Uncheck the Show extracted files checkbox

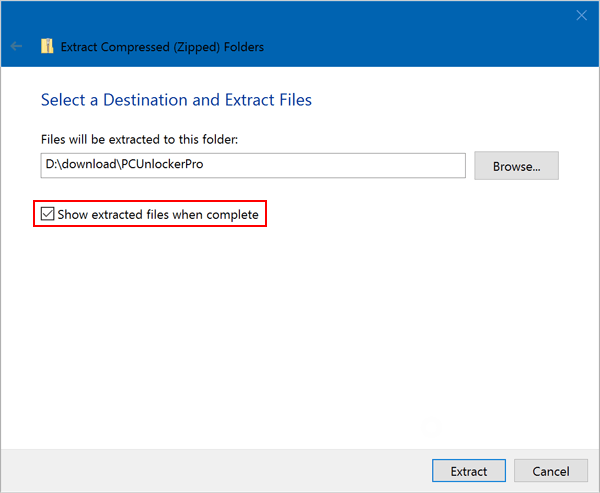[x=47, y=214]
